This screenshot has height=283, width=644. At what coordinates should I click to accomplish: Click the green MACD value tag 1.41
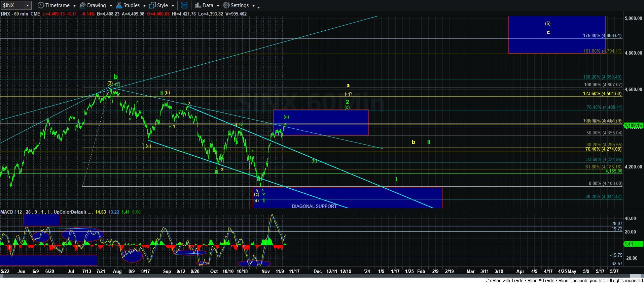click(x=629, y=244)
